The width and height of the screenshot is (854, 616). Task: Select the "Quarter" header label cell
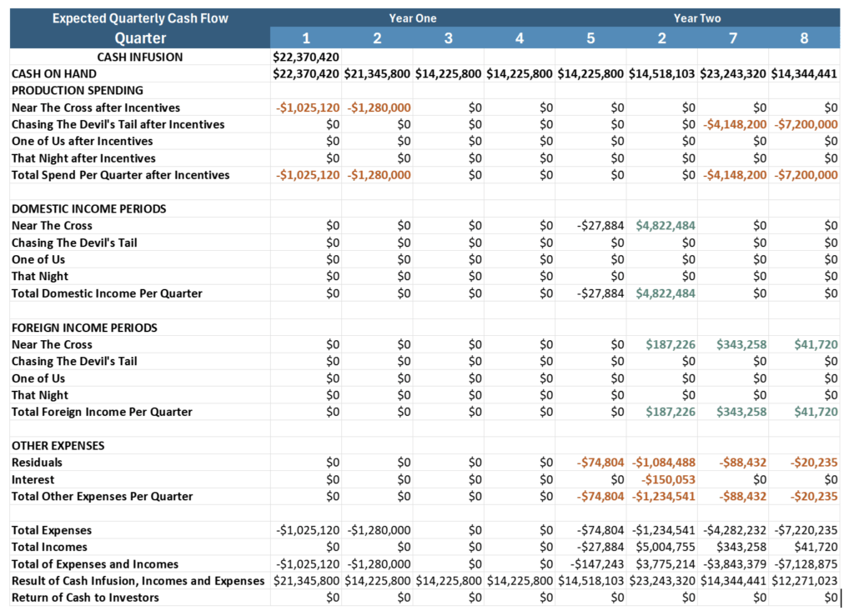[140, 38]
